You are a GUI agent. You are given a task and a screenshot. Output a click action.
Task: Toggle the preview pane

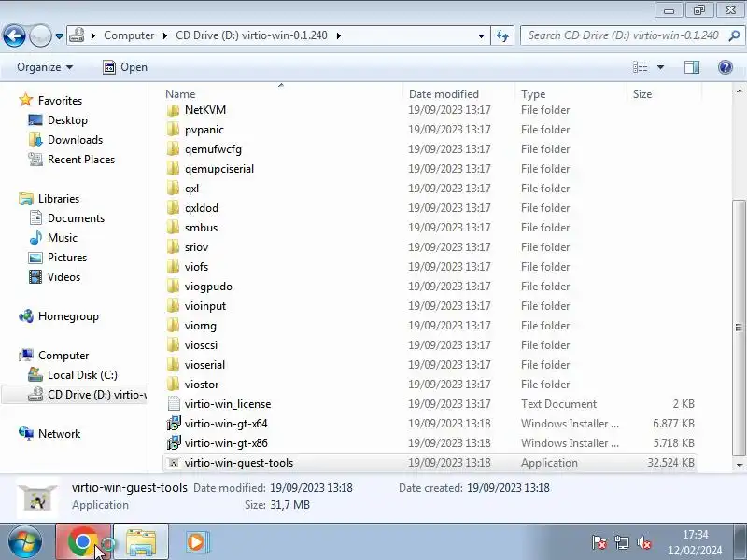(x=692, y=67)
